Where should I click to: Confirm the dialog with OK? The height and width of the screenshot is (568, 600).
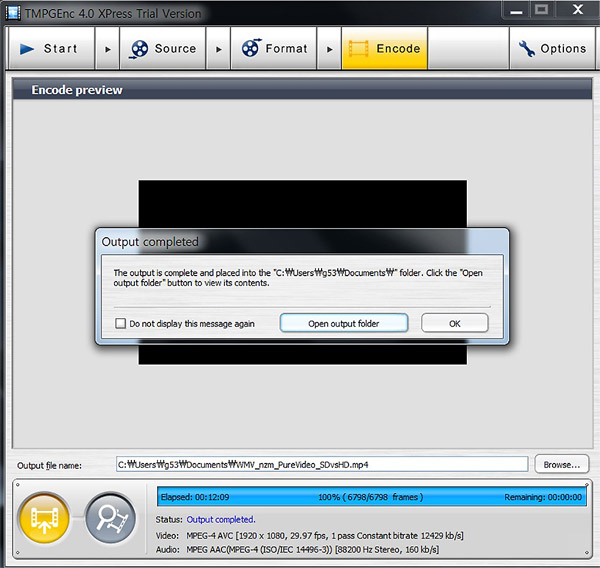click(455, 323)
